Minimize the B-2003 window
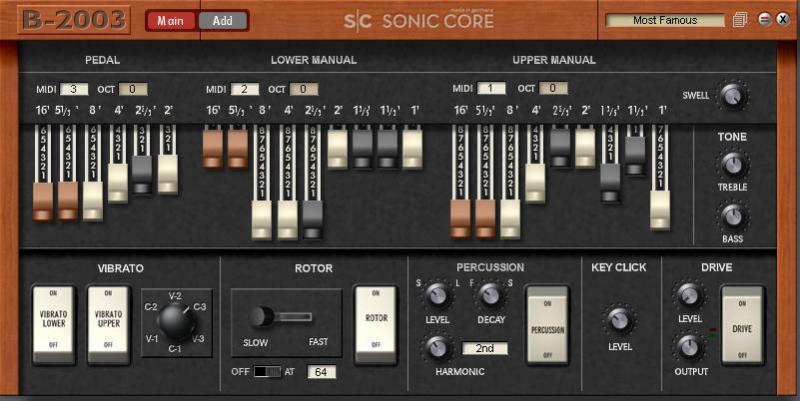This screenshot has width=800, height=401. (764, 19)
